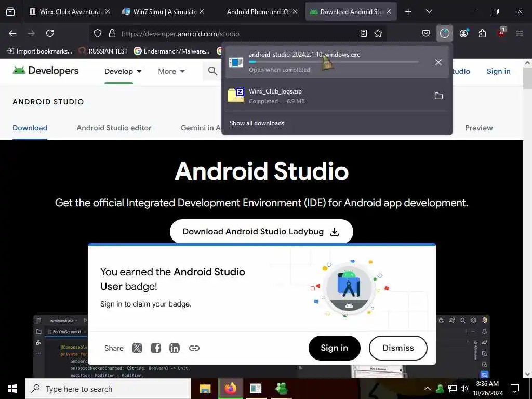The image size is (532, 399).
Task: Open File Explorer from taskbar
Action: 205,389
